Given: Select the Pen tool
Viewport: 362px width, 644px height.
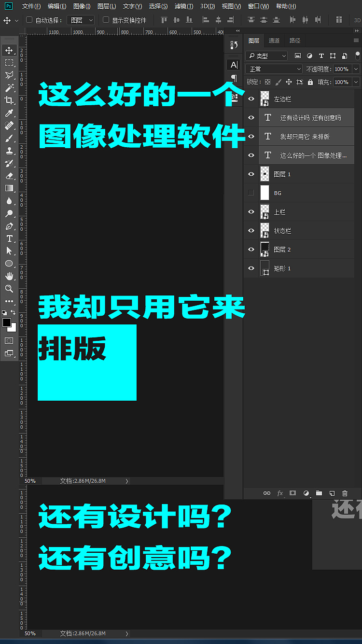Looking at the screenshot, I should 9,226.
